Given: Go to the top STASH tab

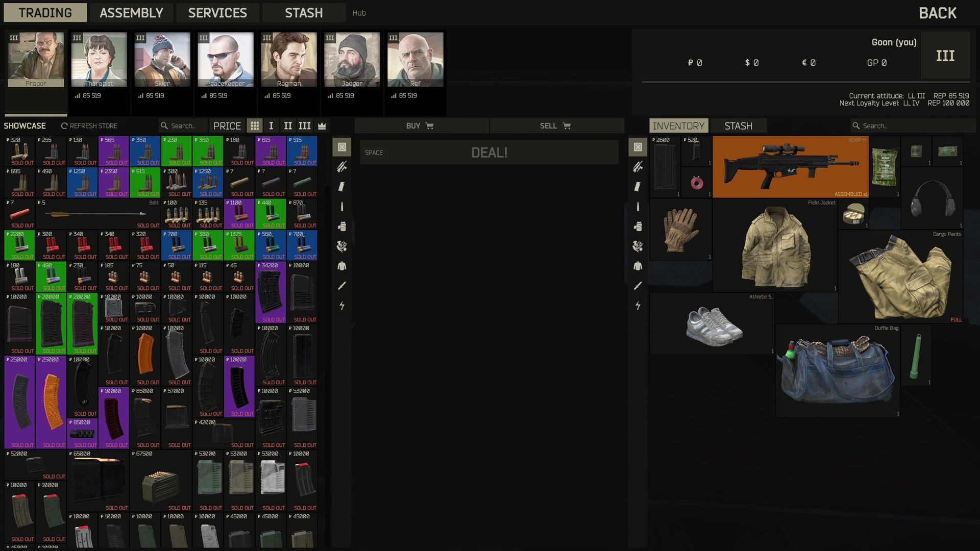Looking at the screenshot, I should tap(304, 13).
